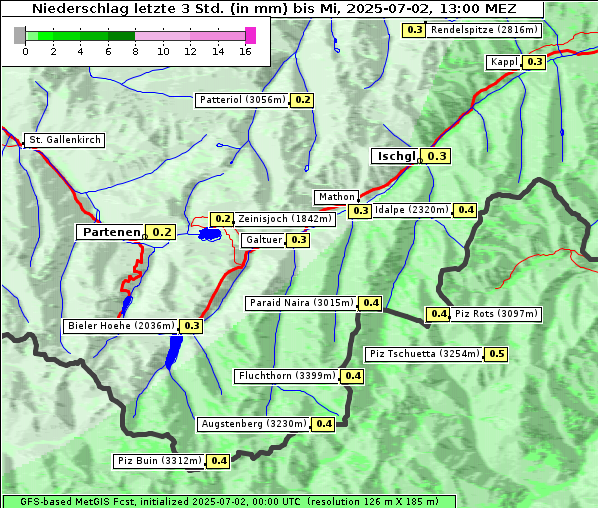This screenshot has width=598, height=508.
Task: Click the Piz Buin (3312m) label
Action: 159,461
